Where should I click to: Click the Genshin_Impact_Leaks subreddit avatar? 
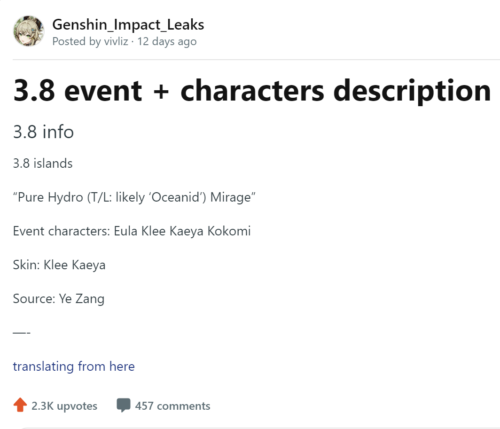coord(29,31)
